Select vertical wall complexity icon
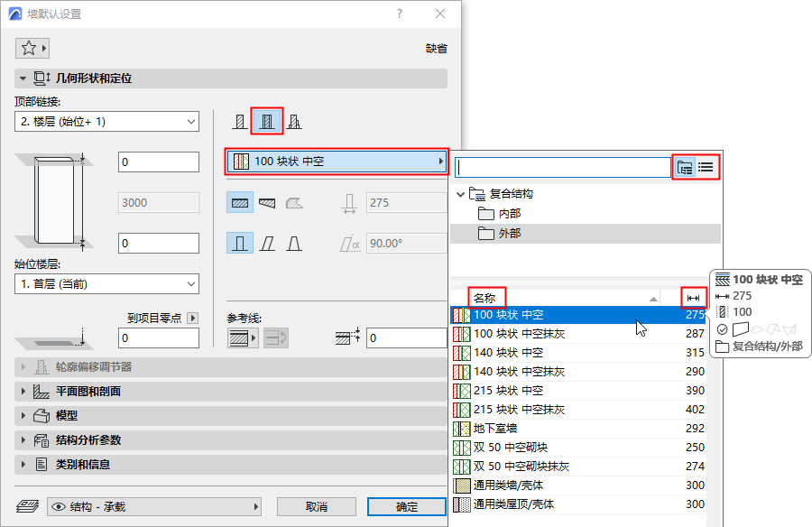Image resolution: width=812 pixels, height=527 pixels. [240, 243]
